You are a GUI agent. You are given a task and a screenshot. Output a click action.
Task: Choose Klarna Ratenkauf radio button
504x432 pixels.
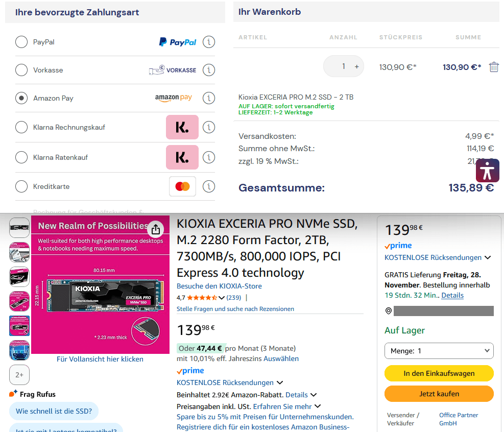pos(21,157)
